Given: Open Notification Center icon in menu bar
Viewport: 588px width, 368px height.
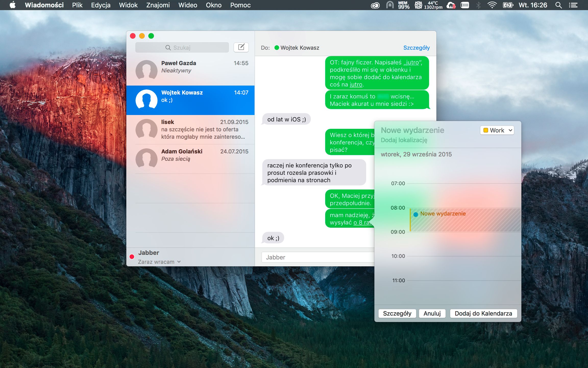Looking at the screenshot, I should click(573, 5).
